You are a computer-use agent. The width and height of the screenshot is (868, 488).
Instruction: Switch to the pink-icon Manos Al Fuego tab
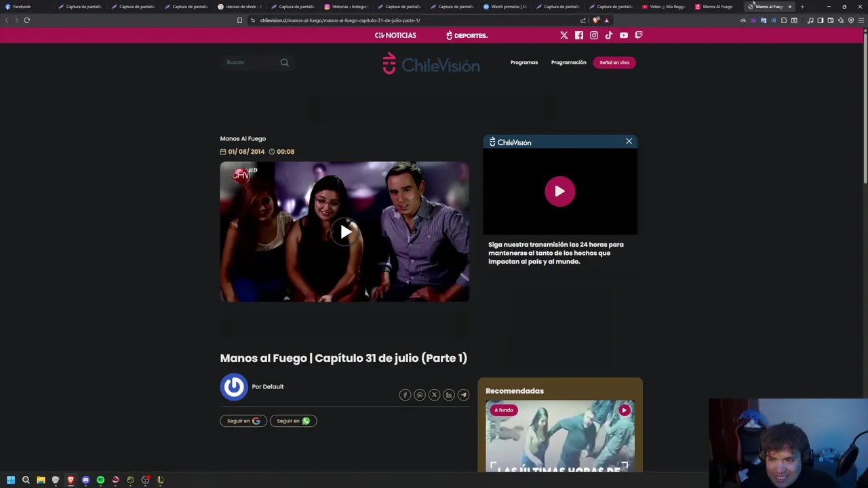coord(714,7)
